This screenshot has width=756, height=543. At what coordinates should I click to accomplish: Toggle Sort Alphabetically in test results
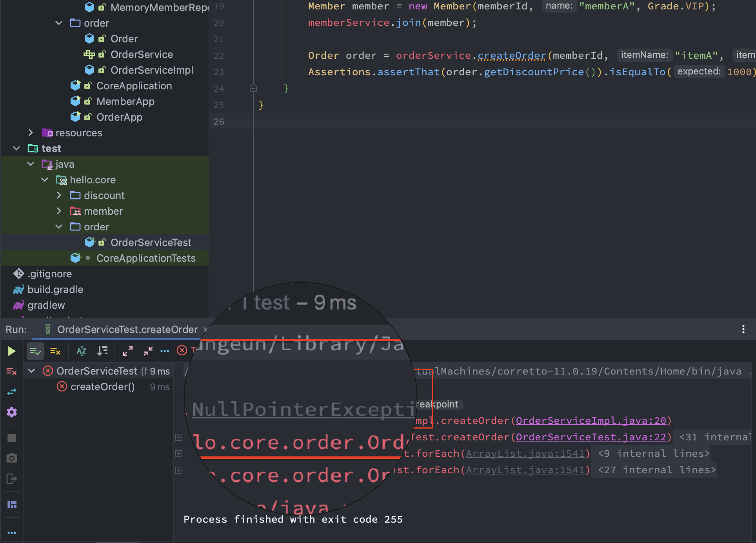pyautogui.click(x=82, y=351)
